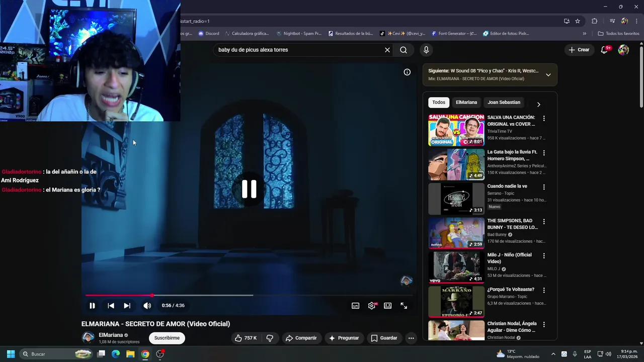The height and width of the screenshot is (362, 644).
Task: Open options for THE SIMPSONS, BAD BUNNY video
Action: [x=544, y=221]
